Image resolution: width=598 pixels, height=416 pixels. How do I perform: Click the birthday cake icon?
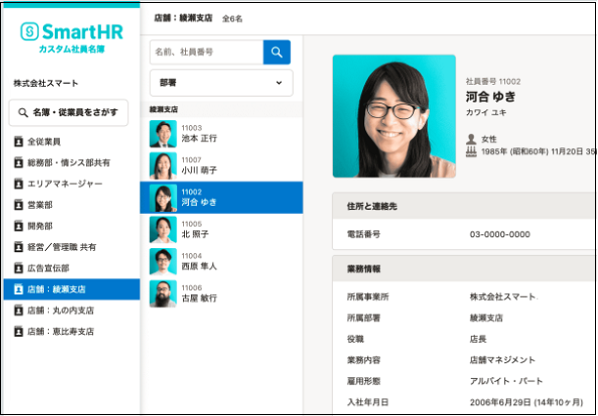point(471,151)
